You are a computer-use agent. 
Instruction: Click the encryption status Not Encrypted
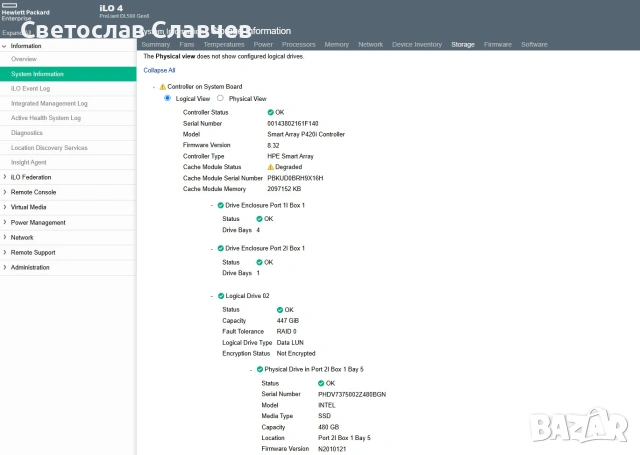coord(296,353)
